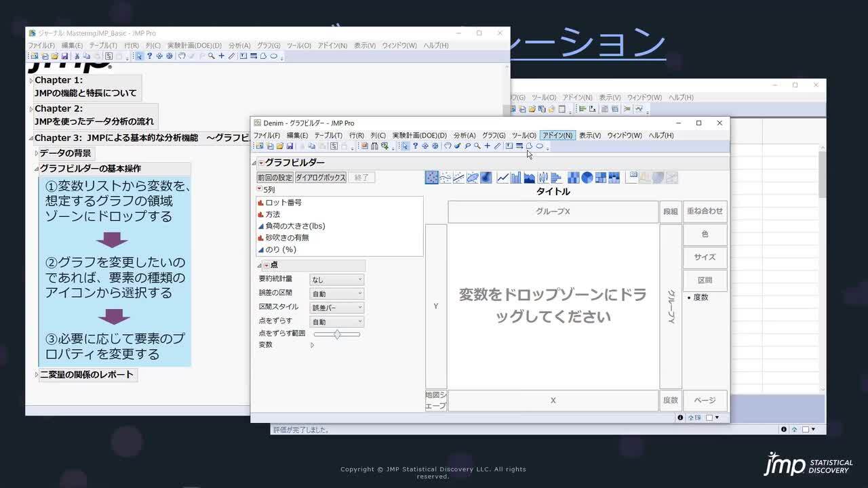Expand Chapter 2 in the Journal window
This screenshot has width=868, height=488.
[x=31, y=109]
